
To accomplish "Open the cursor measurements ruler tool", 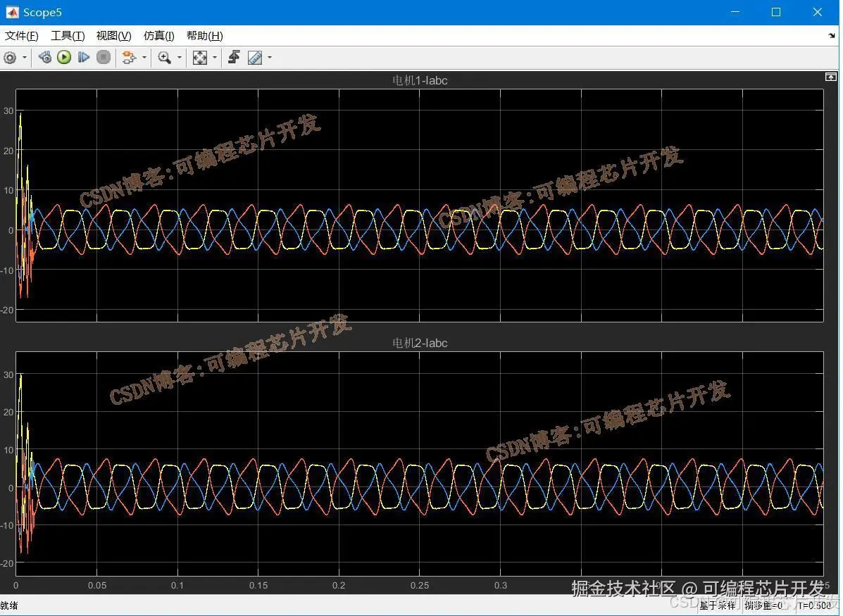I will tap(255, 58).
